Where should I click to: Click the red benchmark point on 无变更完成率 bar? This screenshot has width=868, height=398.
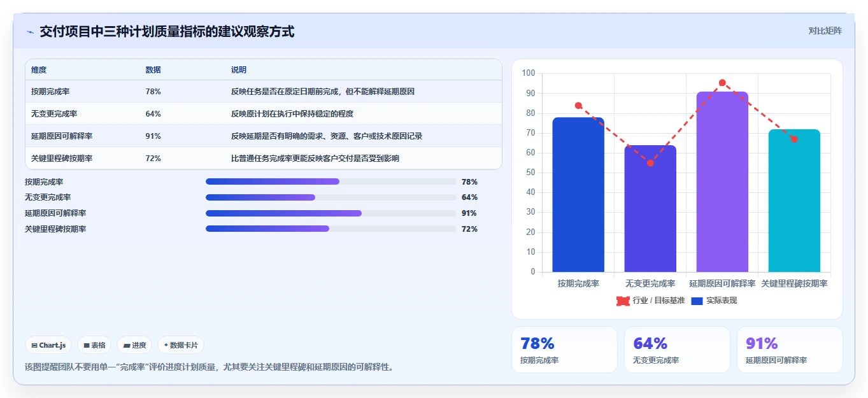click(650, 163)
